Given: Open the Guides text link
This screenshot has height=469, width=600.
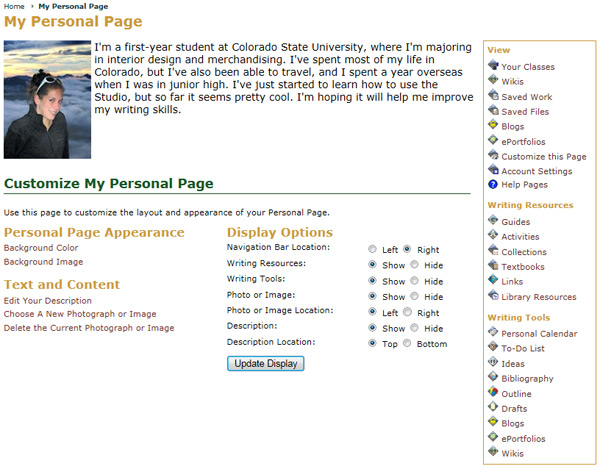Looking at the screenshot, I should pyautogui.click(x=515, y=222).
